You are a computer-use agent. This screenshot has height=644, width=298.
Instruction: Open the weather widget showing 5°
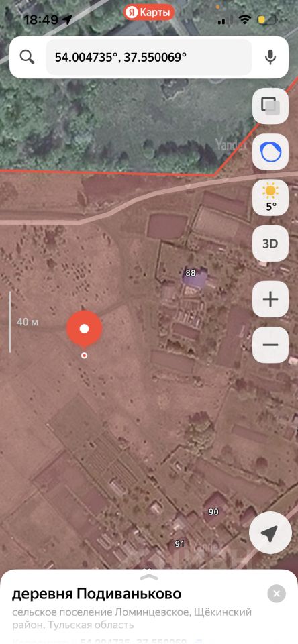[270, 197]
